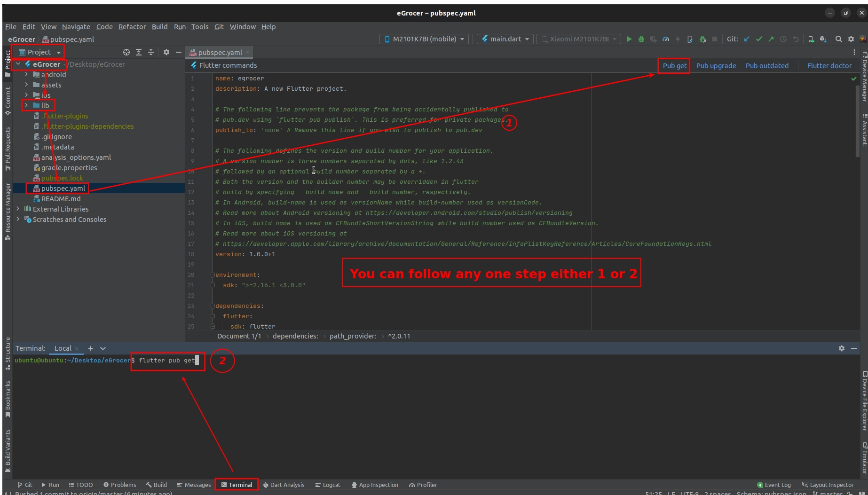Open Project panel options gear
Viewport: 868px width, 495px height.
[166, 52]
